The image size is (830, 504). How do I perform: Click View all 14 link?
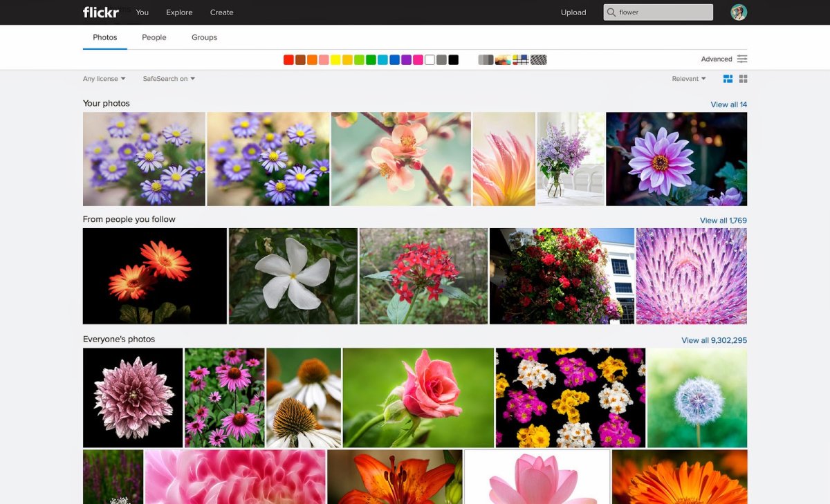(x=728, y=104)
